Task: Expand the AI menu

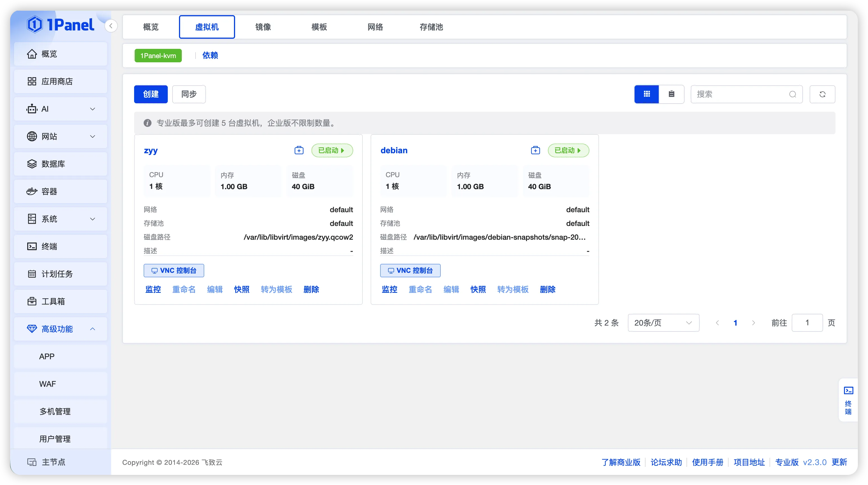Action: coord(61,109)
